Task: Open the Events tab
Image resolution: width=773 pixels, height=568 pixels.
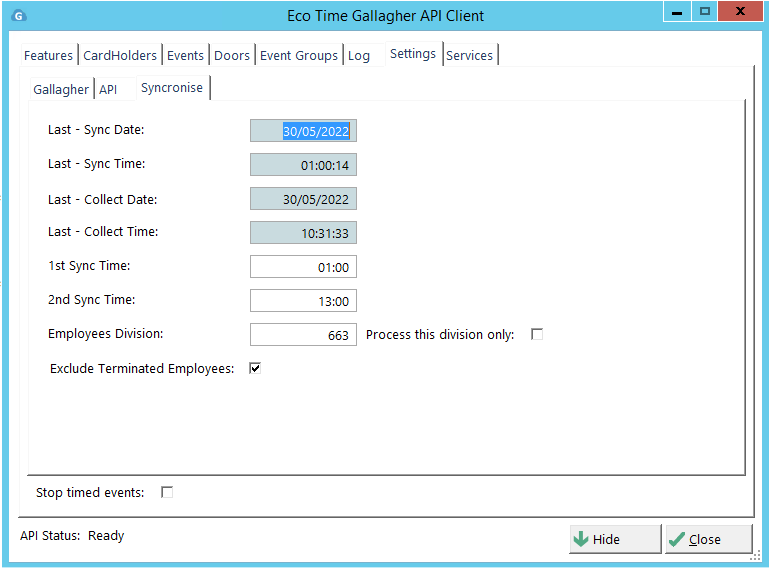Action: tap(185, 55)
